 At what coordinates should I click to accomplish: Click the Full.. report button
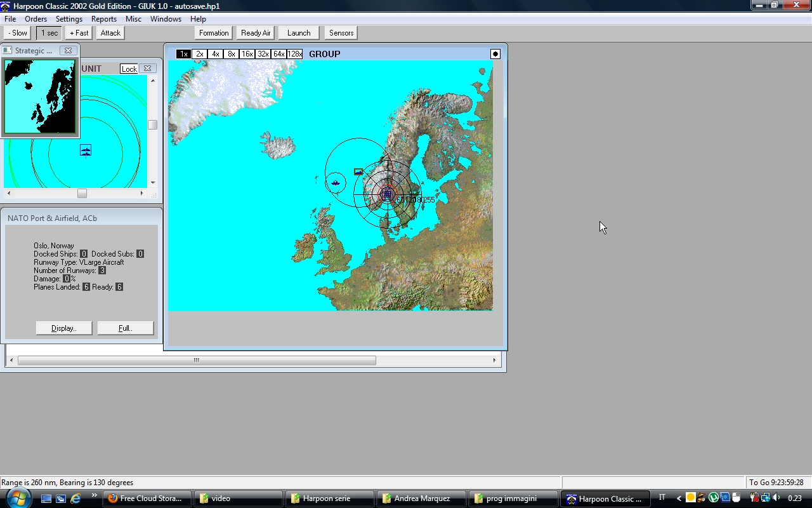pyautogui.click(x=126, y=328)
